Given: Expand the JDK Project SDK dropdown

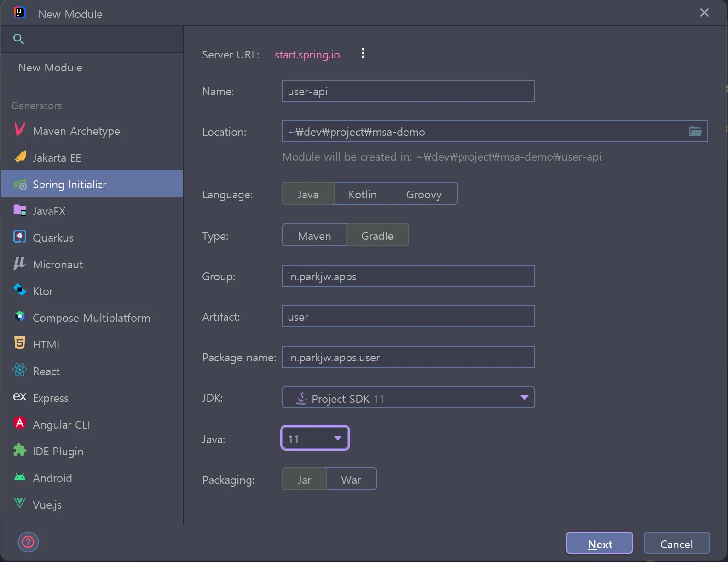Looking at the screenshot, I should [524, 398].
